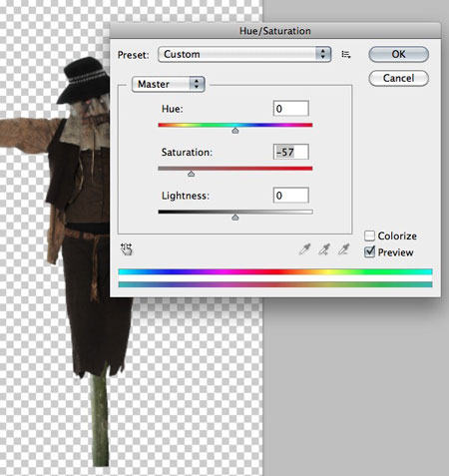Click the Hue slider handle
This screenshot has width=449, height=476.
pyautogui.click(x=235, y=131)
